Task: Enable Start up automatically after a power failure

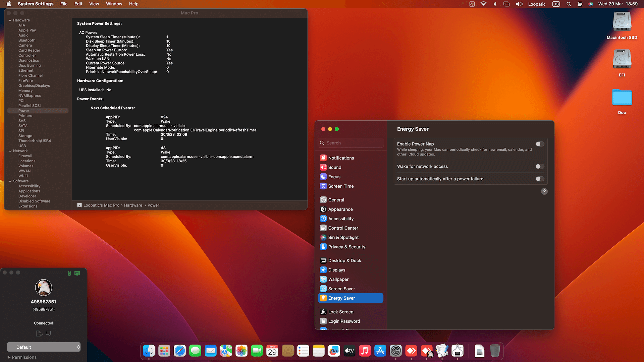Action: point(539,179)
